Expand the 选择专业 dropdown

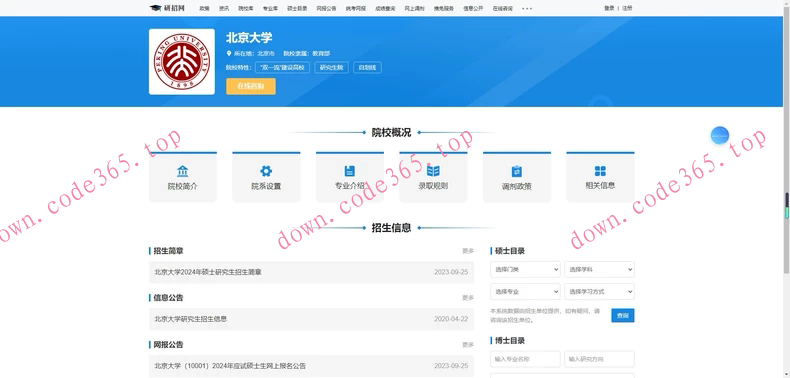tap(525, 291)
